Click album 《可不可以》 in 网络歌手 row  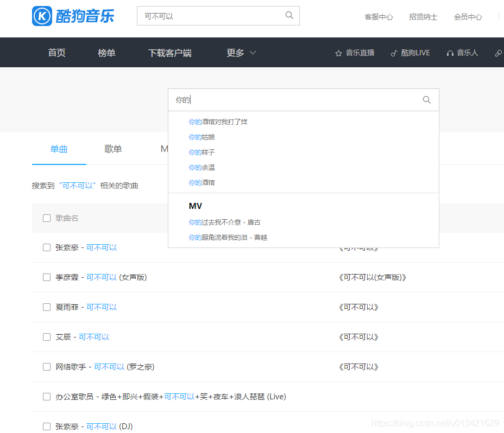click(x=358, y=367)
